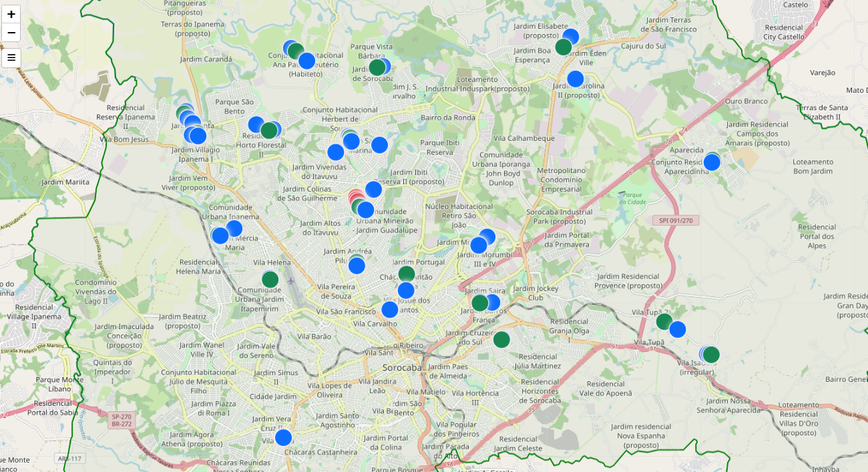Image resolution: width=868 pixels, height=472 pixels.
Task: Zoom out of the map
Action: (11, 33)
